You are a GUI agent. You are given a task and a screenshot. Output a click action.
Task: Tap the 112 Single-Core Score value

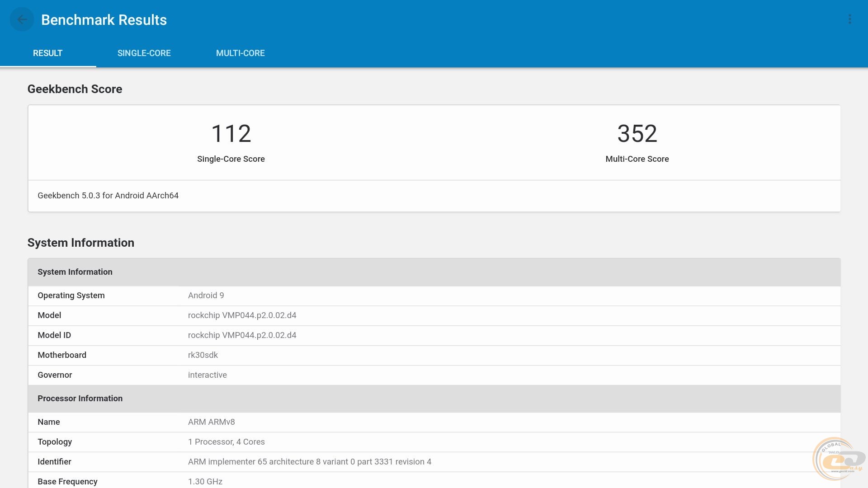[231, 134]
